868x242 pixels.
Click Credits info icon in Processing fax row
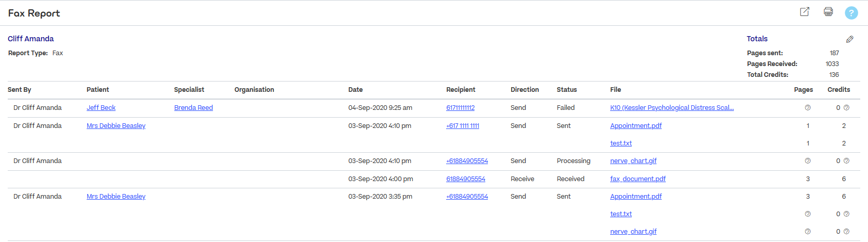846,161
